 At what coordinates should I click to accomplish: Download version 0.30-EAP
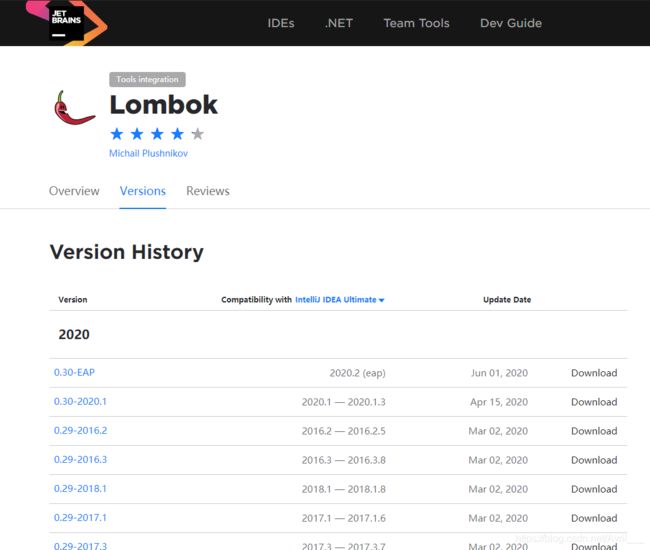(x=594, y=373)
